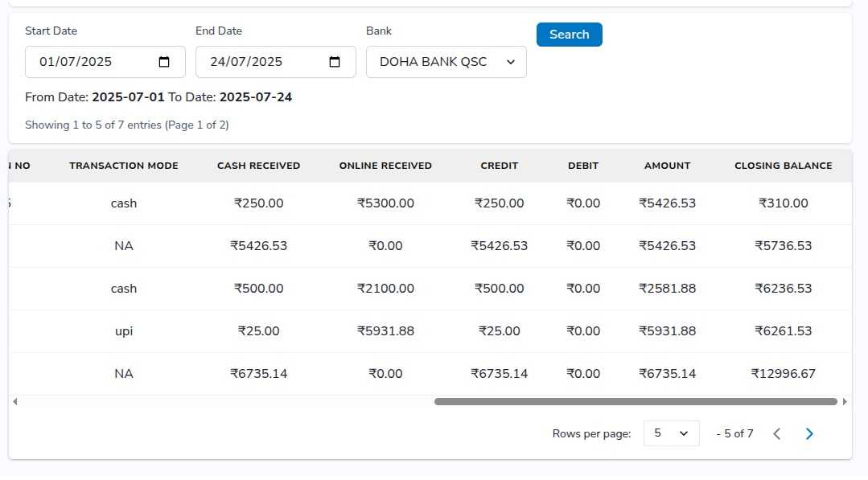
Task: Select the upi transaction row
Action: pos(124,331)
